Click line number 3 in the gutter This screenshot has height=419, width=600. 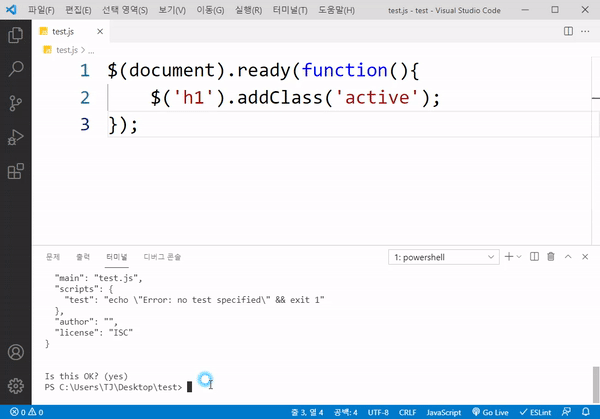point(85,124)
